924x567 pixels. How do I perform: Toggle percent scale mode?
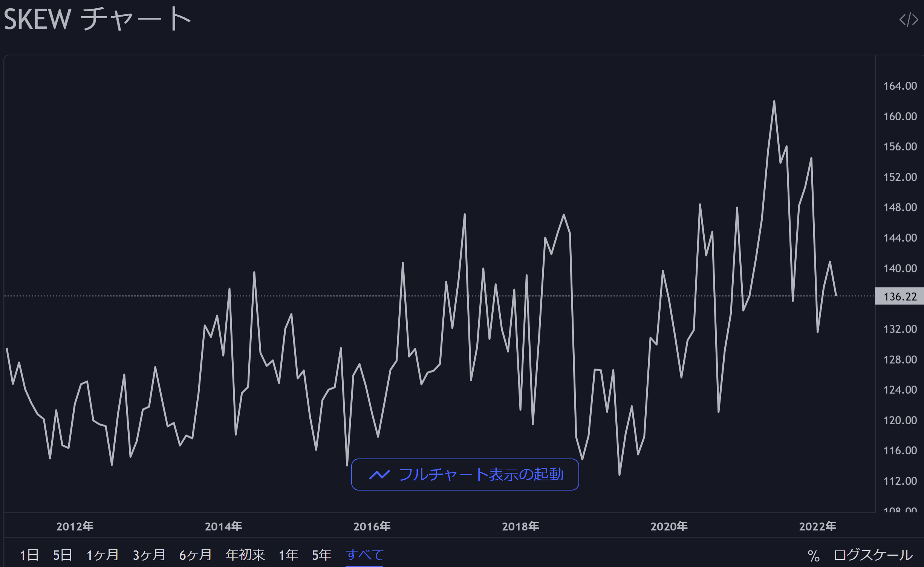(x=813, y=556)
